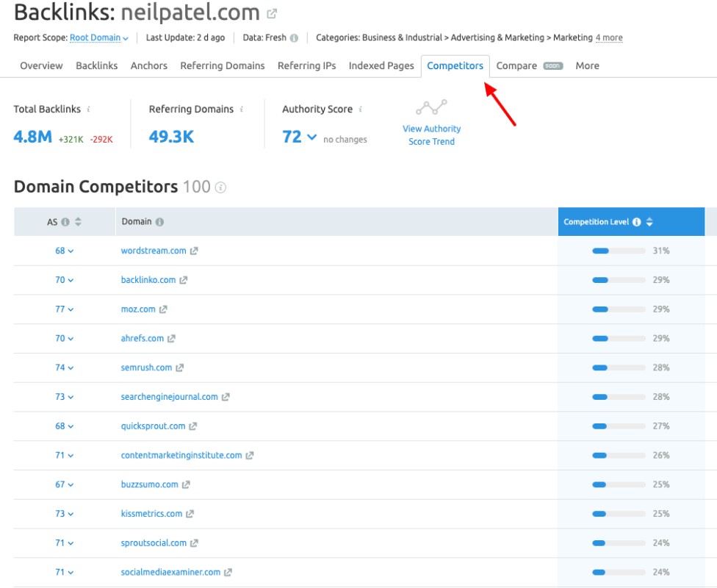Open quicksprout.com external link icon

pyautogui.click(x=193, y=426)
